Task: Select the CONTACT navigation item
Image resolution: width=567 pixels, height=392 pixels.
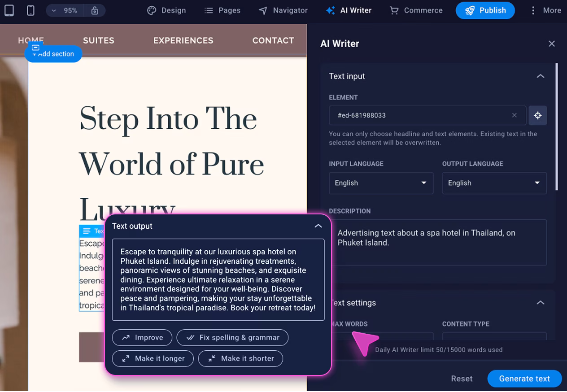Action: point(273,40)
